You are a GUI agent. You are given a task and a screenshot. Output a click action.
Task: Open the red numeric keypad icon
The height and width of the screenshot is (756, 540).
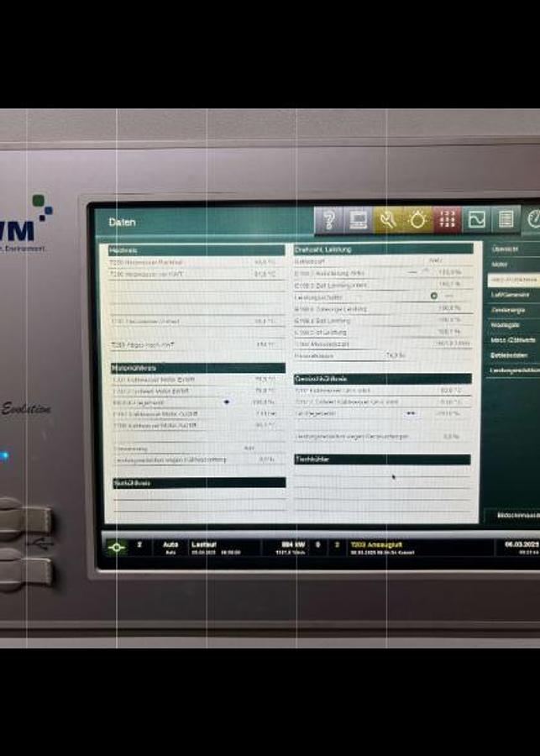447,220
